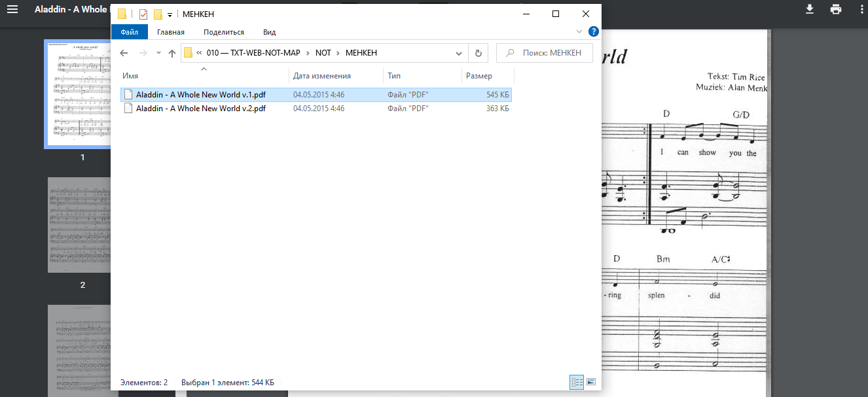The width and height of the screenshot is (868, 397).
Task: Click the Properties checkmark quick access icon
Action: pyautogui.click(x=143, y=14)
